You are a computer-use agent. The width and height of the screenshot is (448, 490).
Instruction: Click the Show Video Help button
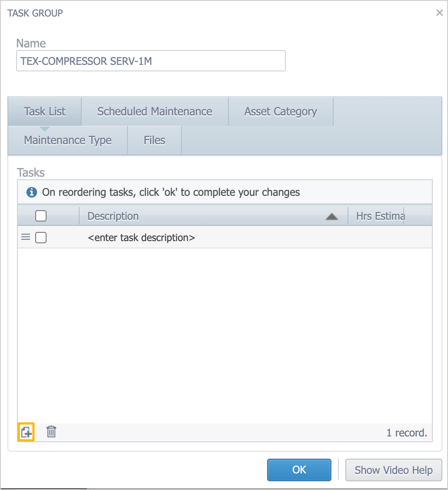point(393,470)
